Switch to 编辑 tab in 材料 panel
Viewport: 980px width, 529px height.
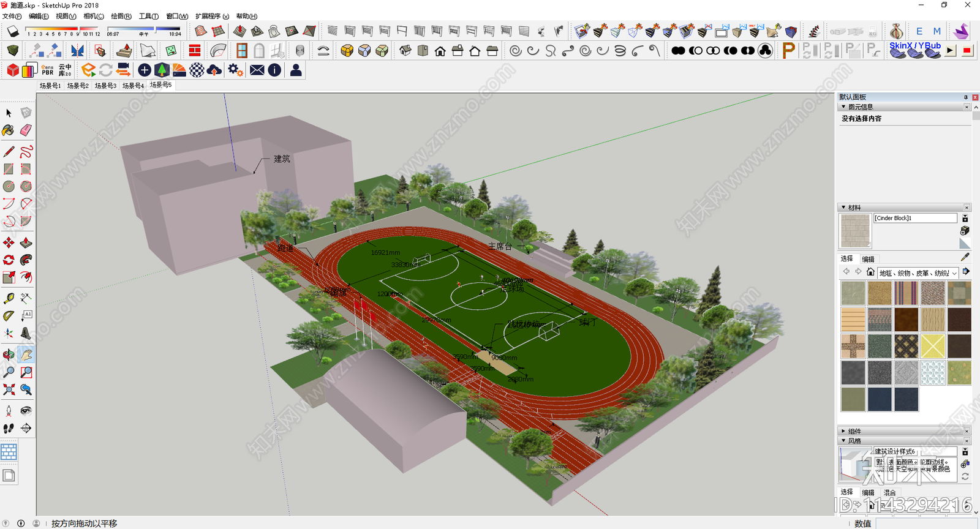869,259
